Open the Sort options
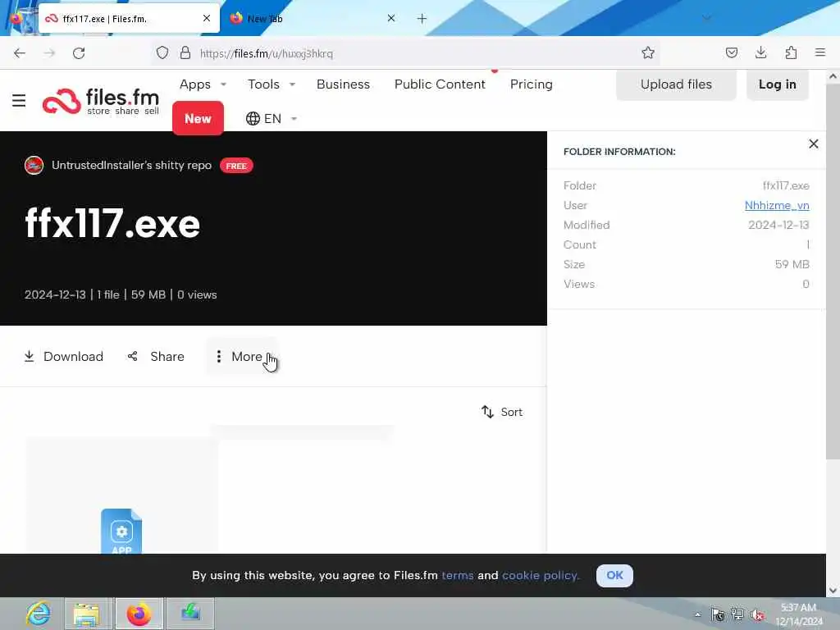 pyautogui.click(x=502, y=412)
